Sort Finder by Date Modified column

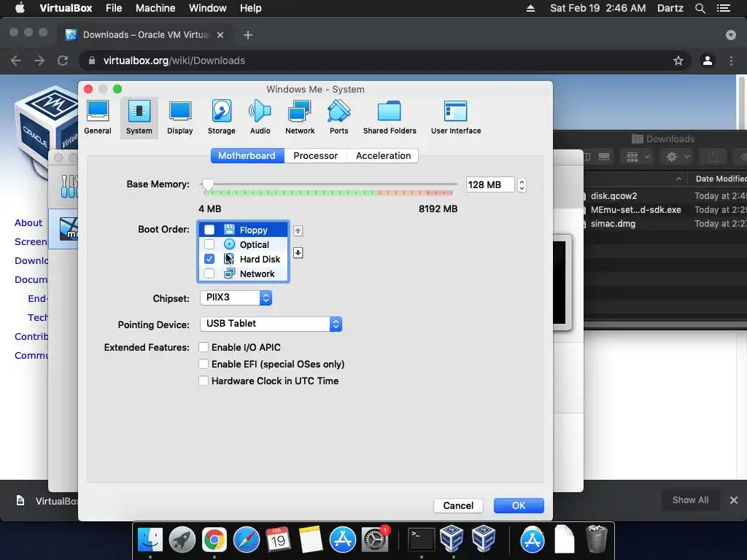[x=720, y=179]
